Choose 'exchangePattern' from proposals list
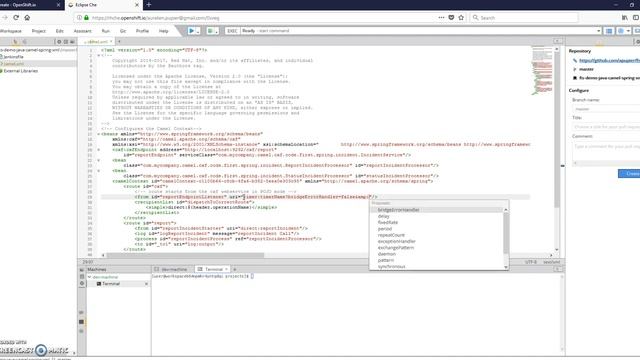Image resolution: width=640 pixels, height=360 pixels. (x=436, y=248)
